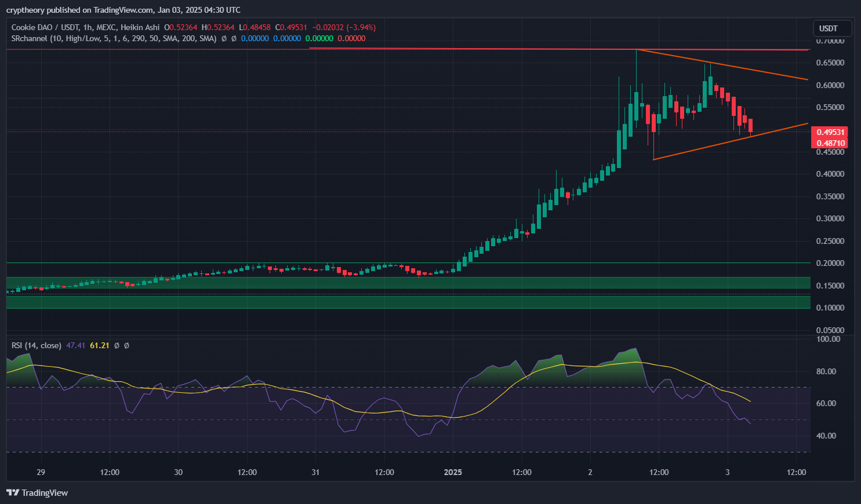Click the 0.20000 price scale label

tap(830, 263)
